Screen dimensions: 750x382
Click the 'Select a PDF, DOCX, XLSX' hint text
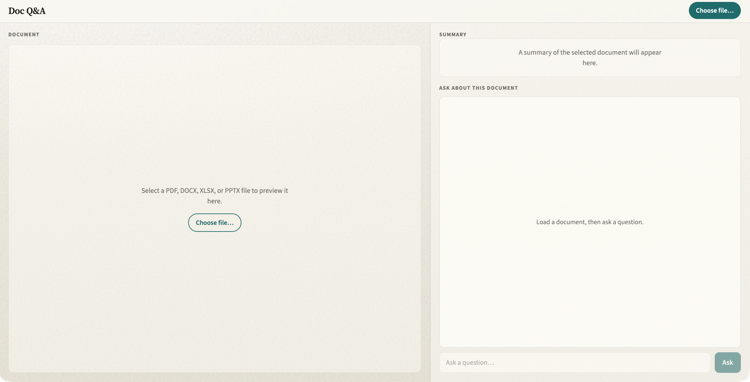click(215, 196)
